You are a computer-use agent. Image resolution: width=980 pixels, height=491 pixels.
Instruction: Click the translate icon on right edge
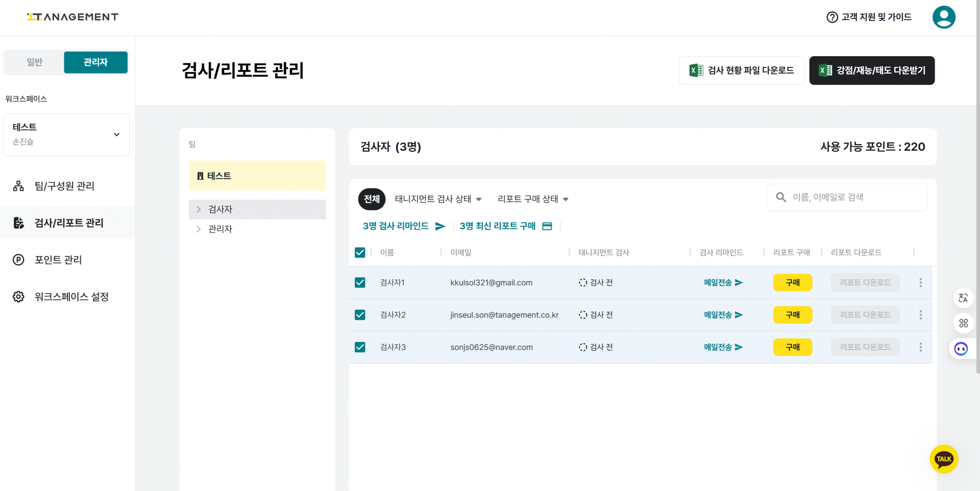pos(963,298)
